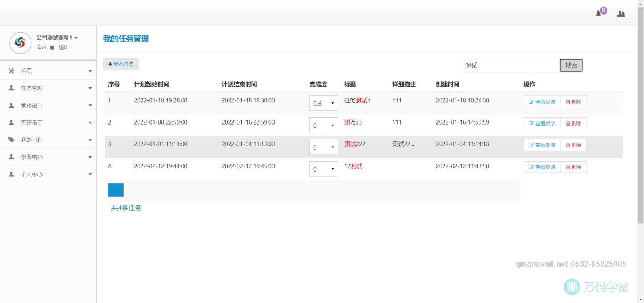Image resolution: width=644 pixels, height=303 pixels.
Task: Click the tags icon beside 我的日程
Action: (x=11, y=140)
